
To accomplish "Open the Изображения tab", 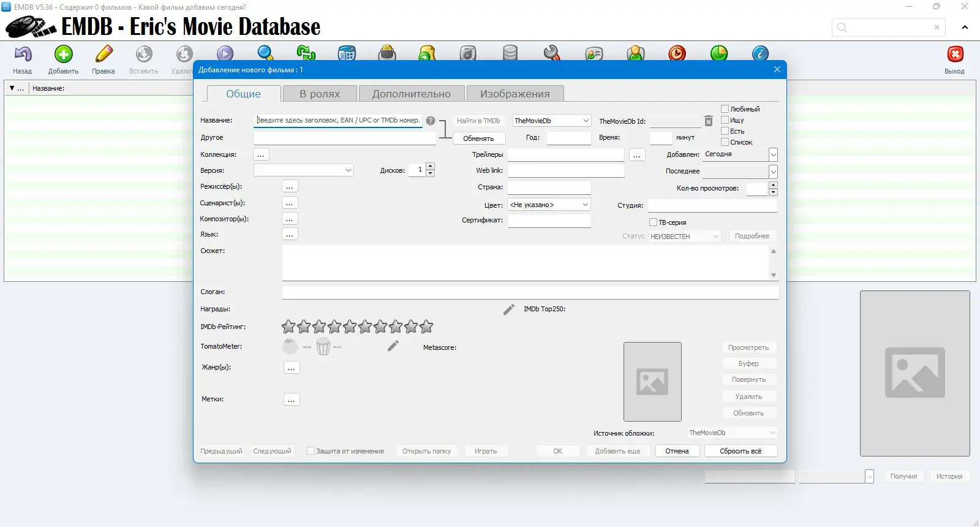I will coord(514,94).
